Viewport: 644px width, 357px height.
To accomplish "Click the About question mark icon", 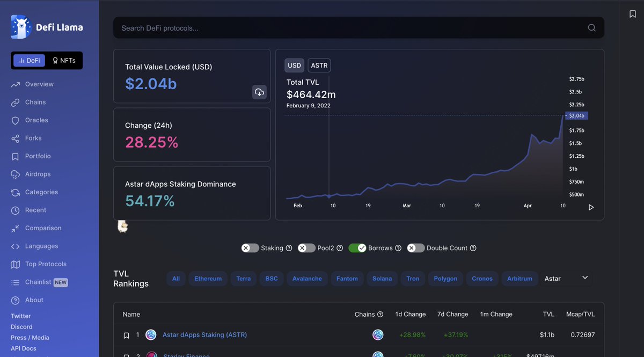I will tap(15, 300).
